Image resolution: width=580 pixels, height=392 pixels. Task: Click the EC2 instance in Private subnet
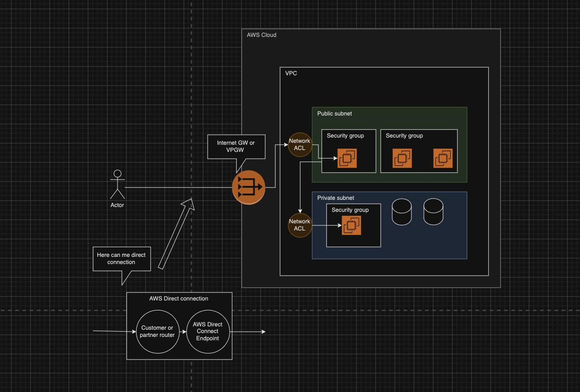(x=351, y=225)
